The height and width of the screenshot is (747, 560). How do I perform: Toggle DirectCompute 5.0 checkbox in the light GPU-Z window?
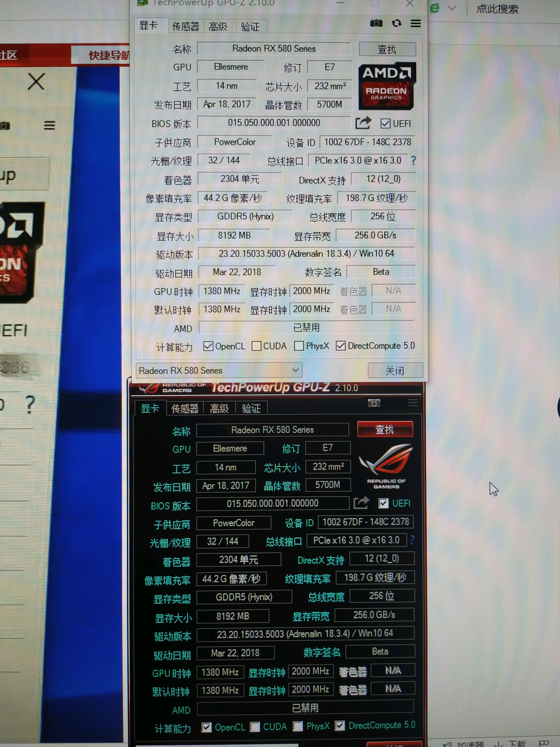coord(341,345)
